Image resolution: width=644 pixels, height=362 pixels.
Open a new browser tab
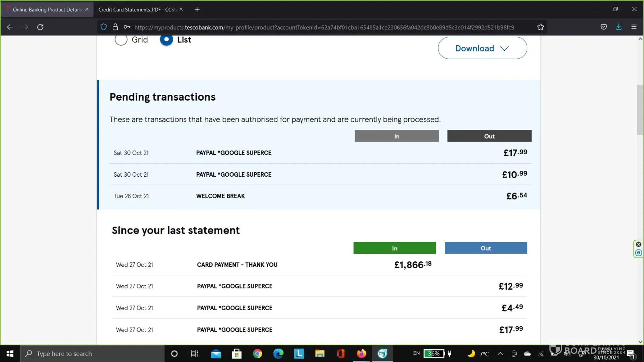tap(197, 9)
